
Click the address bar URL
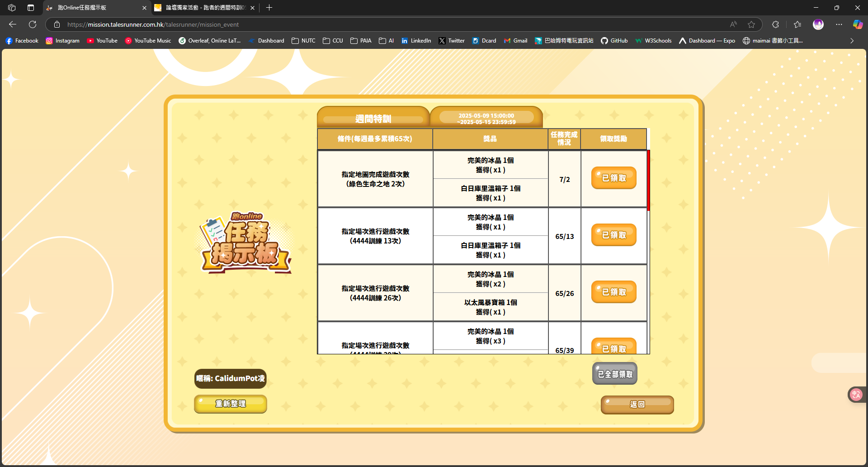tap(153, 24)
